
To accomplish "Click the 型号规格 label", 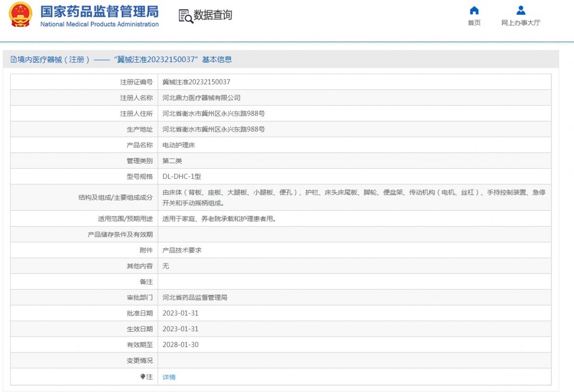I will [x=140, y=176].
